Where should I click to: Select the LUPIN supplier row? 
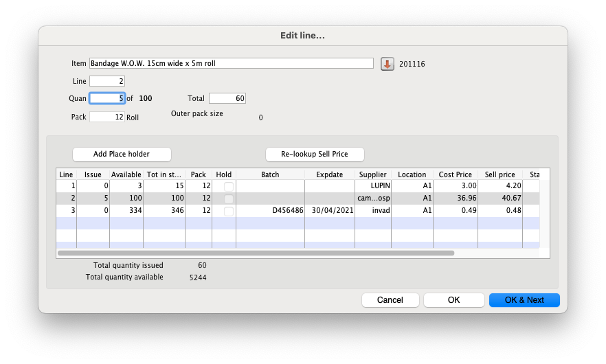coord(372,187)
